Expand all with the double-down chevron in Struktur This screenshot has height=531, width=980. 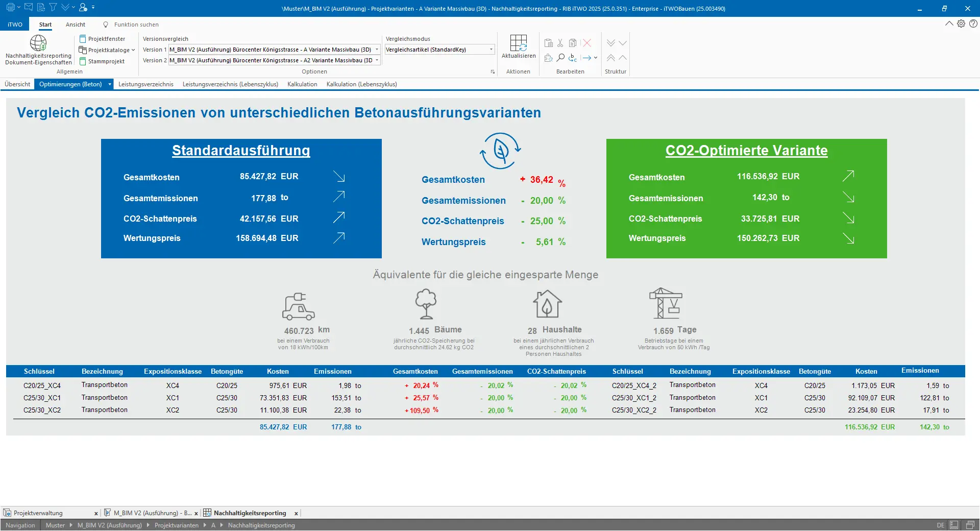click(610, 43)
